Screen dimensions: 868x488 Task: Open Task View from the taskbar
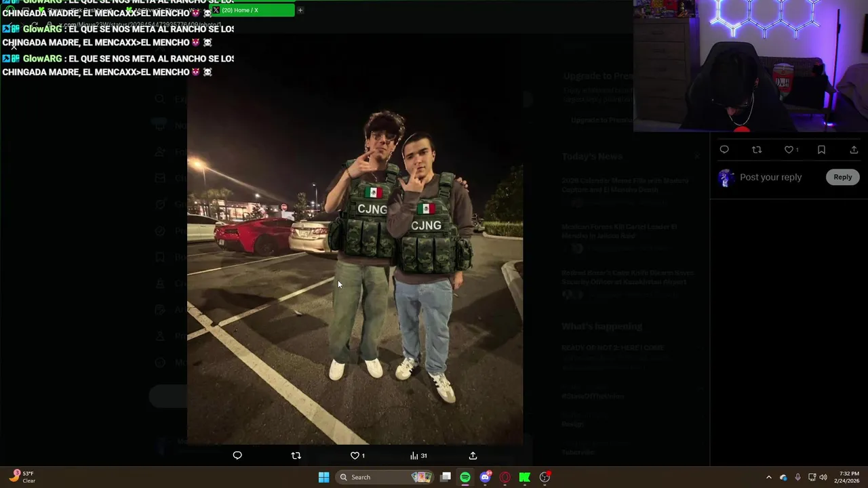(x=446, y=477)
